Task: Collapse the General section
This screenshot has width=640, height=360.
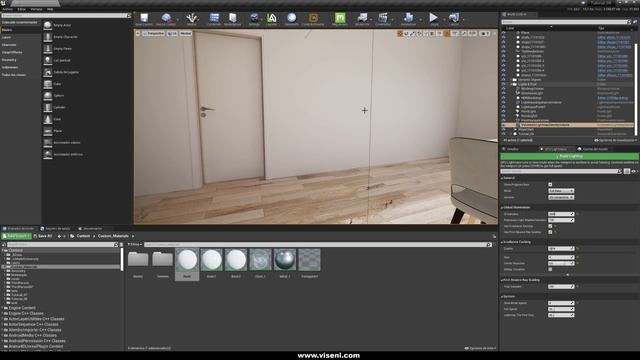Action: [x=502, y=178]
